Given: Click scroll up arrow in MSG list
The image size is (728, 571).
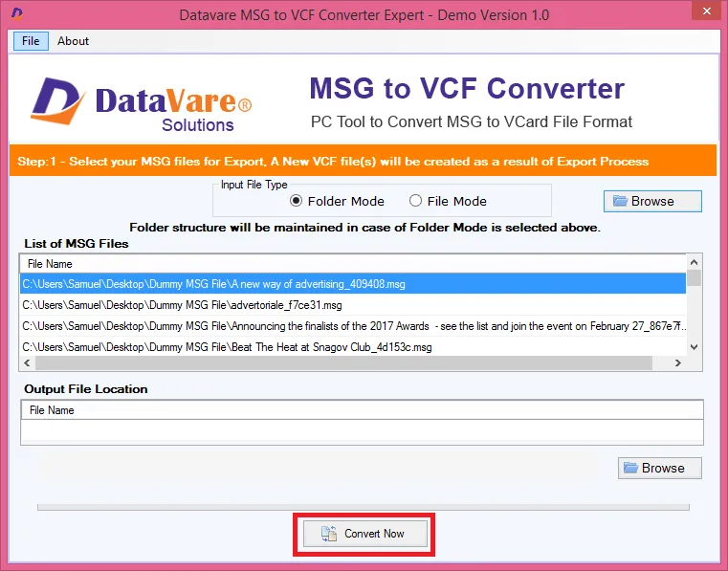Looking at the screenshot, I should click(695, 262).
